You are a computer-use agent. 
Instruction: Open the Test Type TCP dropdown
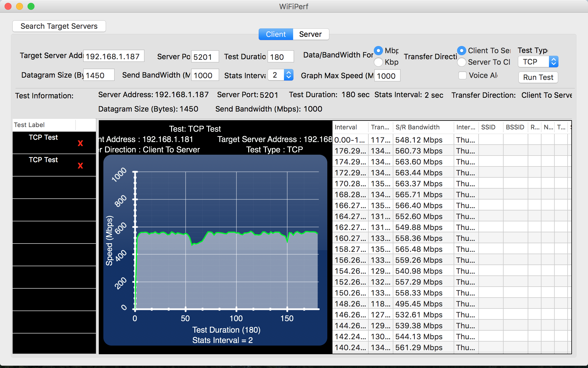pyautogui.click(x=538, y=62)
